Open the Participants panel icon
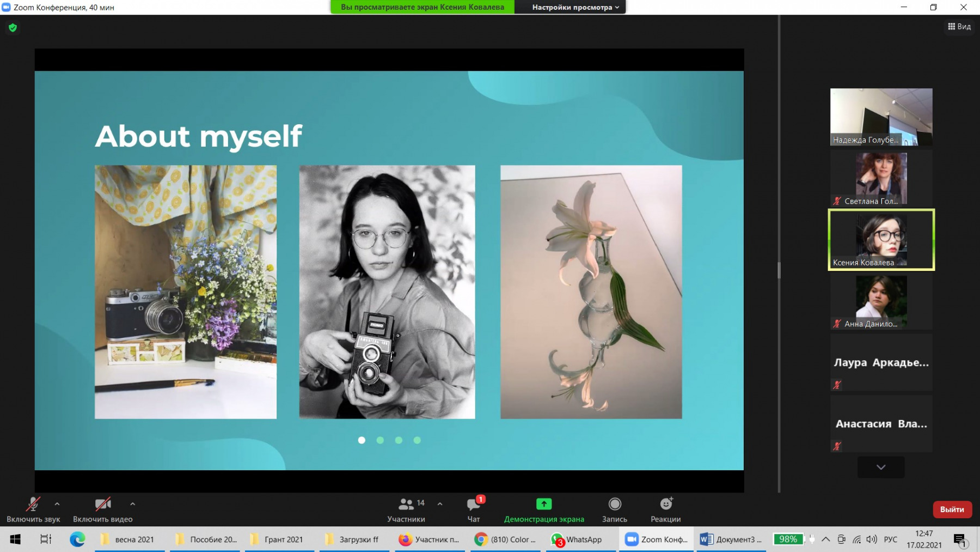980x552 pixels. pos(406,505)
